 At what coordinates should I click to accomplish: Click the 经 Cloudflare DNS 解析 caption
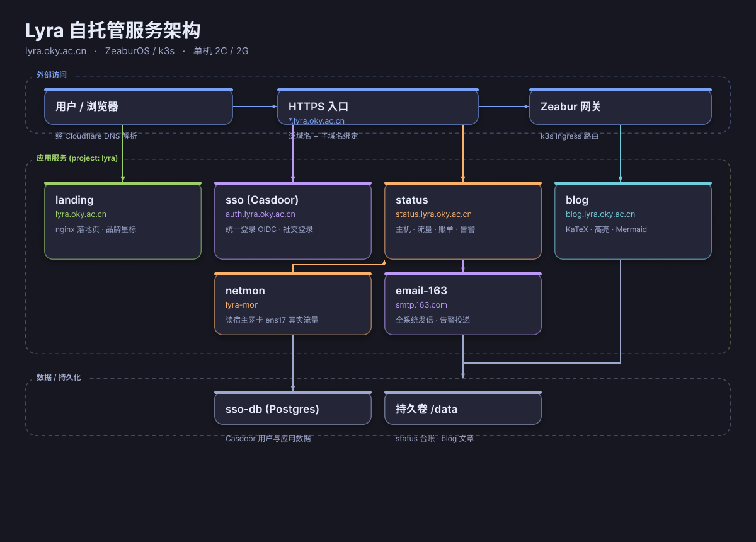[96, 136]
